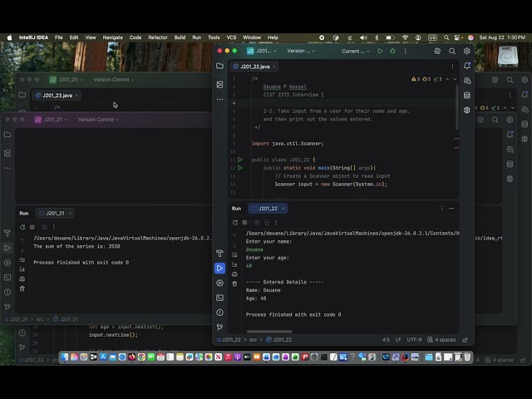532x399 pixels.
Task: Rerun J201_22 in the Run panel
Action: coord(234,223)
